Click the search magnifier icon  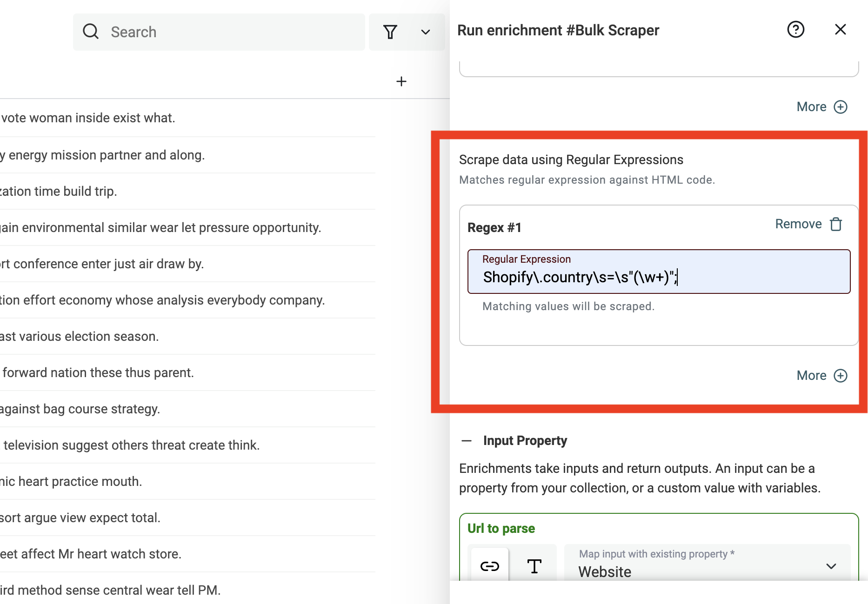(x=90, y=32)
